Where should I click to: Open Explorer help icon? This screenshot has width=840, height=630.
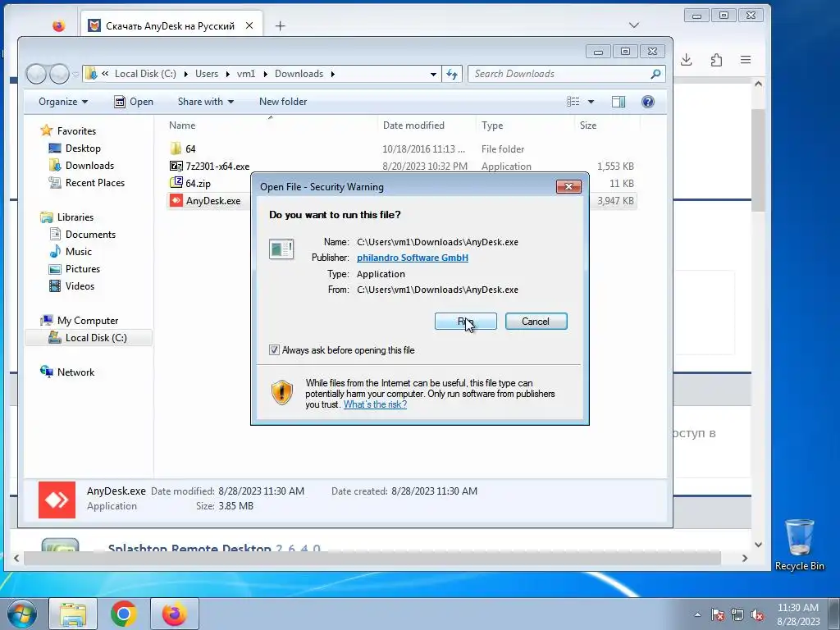click(x=648, y=102)
